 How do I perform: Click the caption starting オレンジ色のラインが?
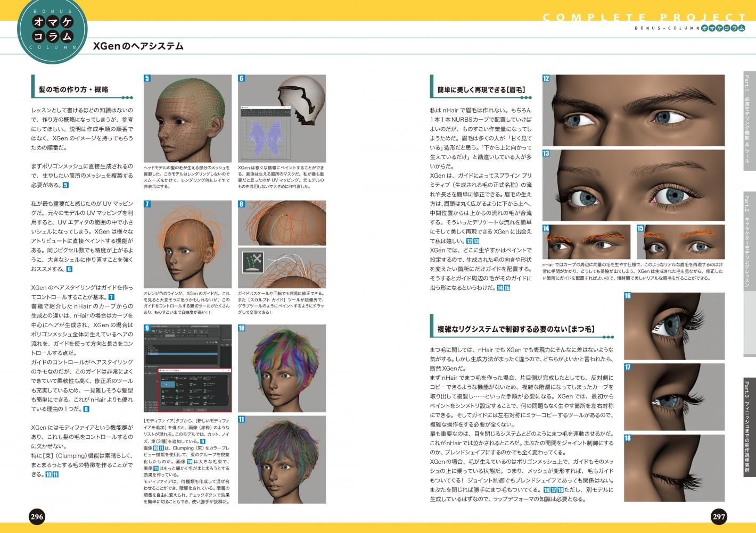point(187,303)
